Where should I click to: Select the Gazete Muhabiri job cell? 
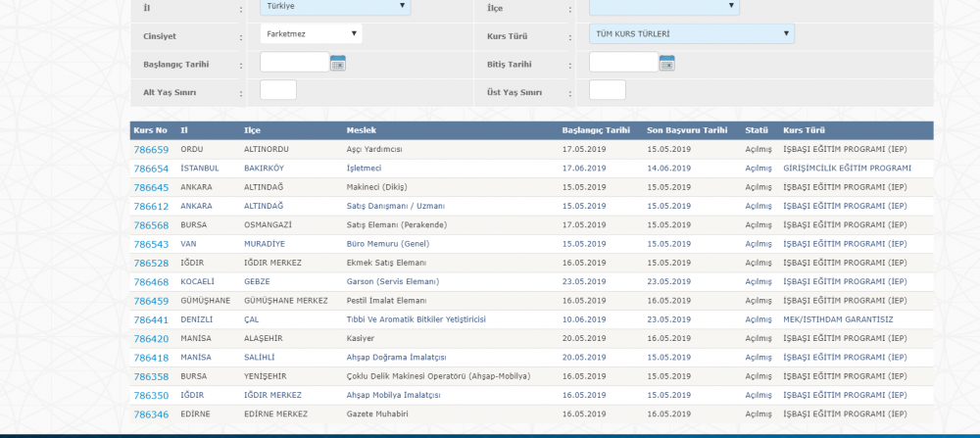tap(378, 414)
